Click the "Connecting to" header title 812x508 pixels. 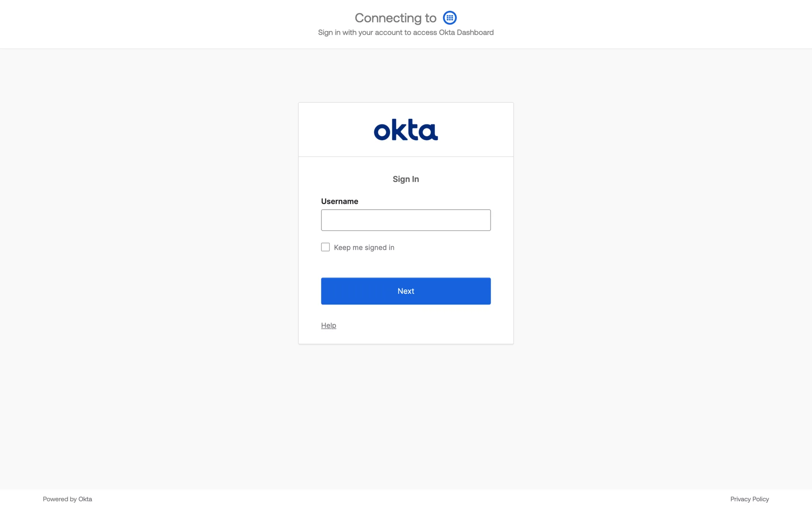[395, 18]
